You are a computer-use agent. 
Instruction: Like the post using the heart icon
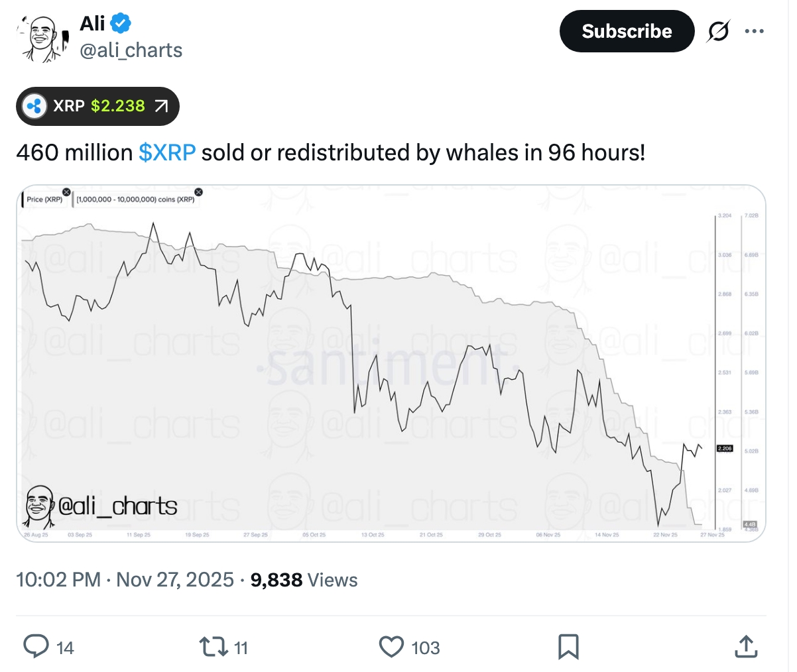point(393,647)
